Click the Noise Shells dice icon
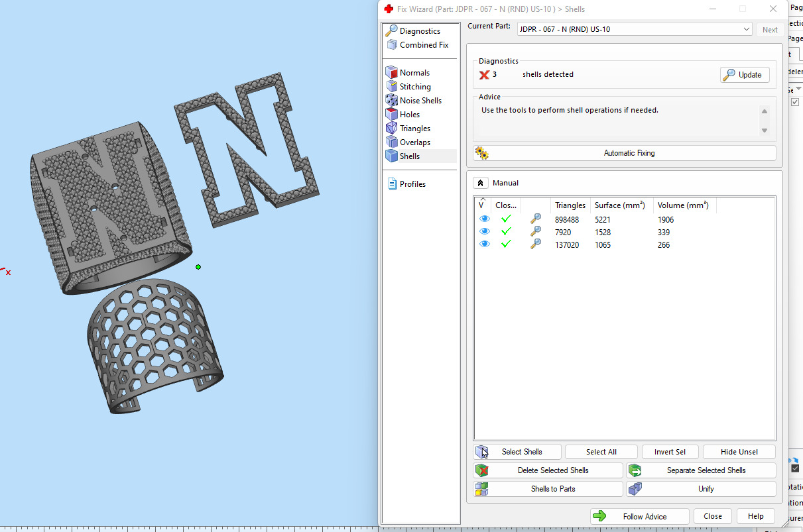 [391, 101]
